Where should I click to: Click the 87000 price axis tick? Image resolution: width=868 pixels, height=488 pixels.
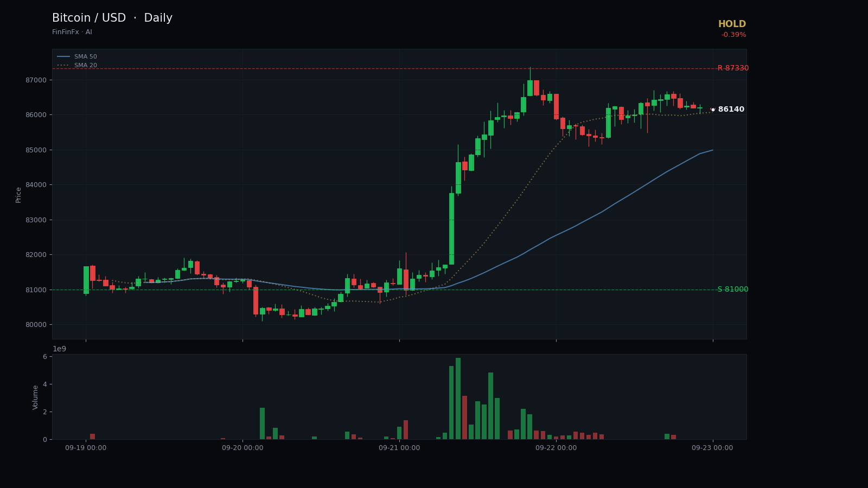(x=36, y=80)
